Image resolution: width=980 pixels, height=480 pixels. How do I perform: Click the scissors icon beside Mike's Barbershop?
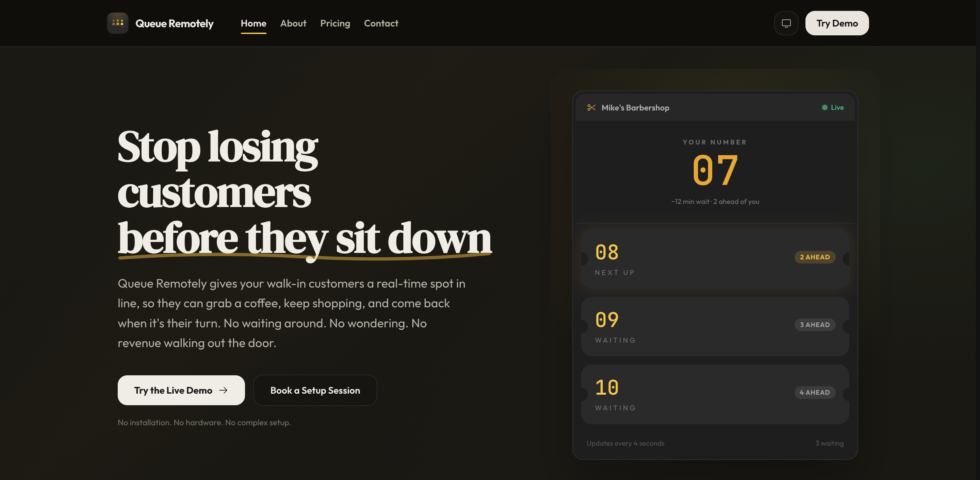(x=591, y=107)
